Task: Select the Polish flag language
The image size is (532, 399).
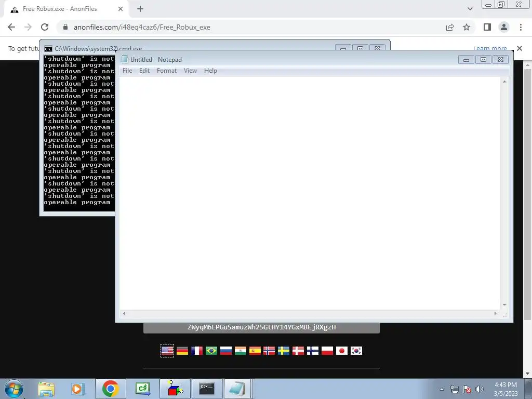Action: click(327, 351)
